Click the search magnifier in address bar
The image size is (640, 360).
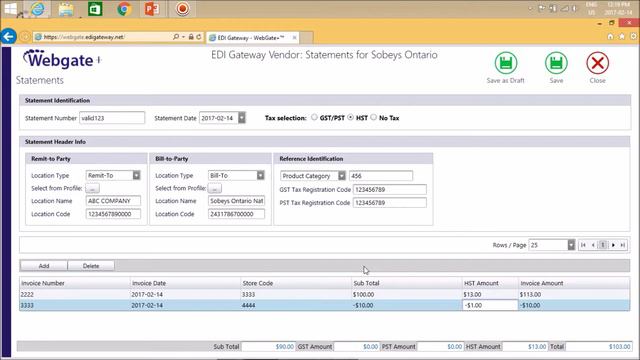[176, 37]
